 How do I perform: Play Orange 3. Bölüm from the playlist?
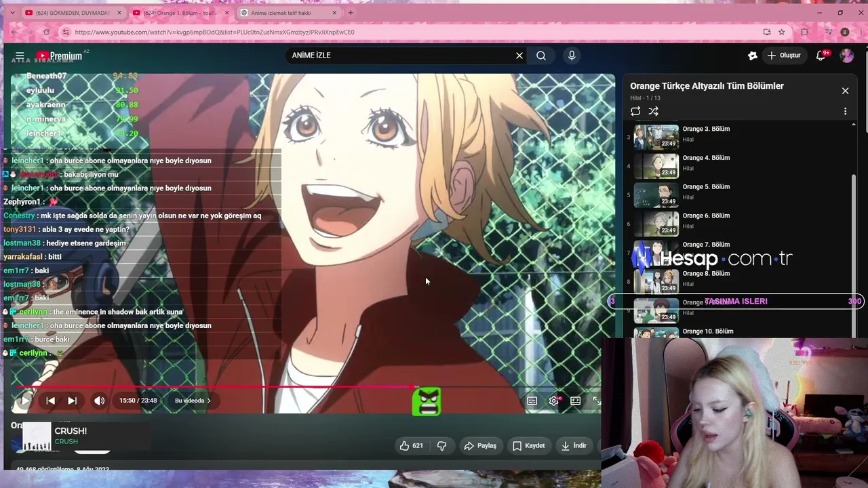click(738, 136)
